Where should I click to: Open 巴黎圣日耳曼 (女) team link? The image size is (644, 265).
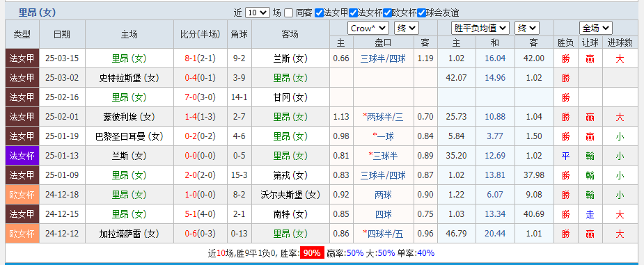tap(129, 136)
